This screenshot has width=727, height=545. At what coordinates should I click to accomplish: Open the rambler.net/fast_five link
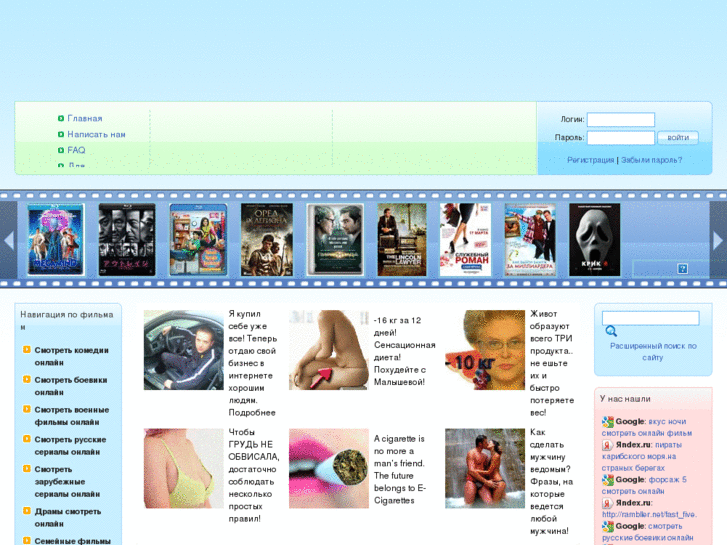point(649,514)
